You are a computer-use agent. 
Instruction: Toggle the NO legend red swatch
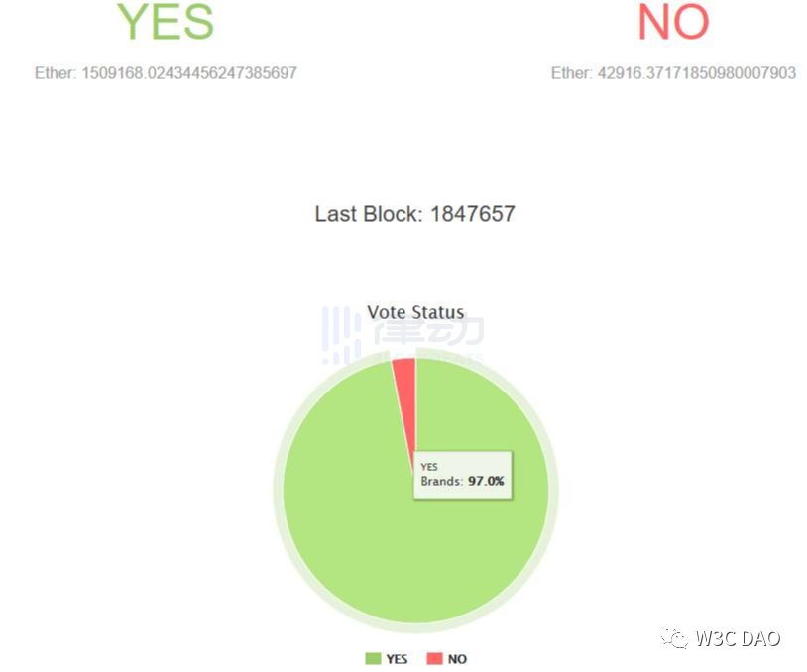(x=434, y=659)
